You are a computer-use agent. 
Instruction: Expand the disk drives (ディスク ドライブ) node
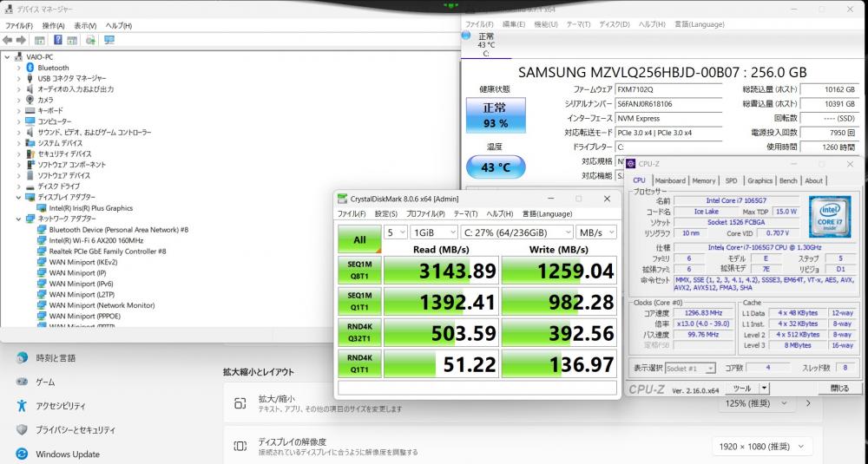pos(19,186)
